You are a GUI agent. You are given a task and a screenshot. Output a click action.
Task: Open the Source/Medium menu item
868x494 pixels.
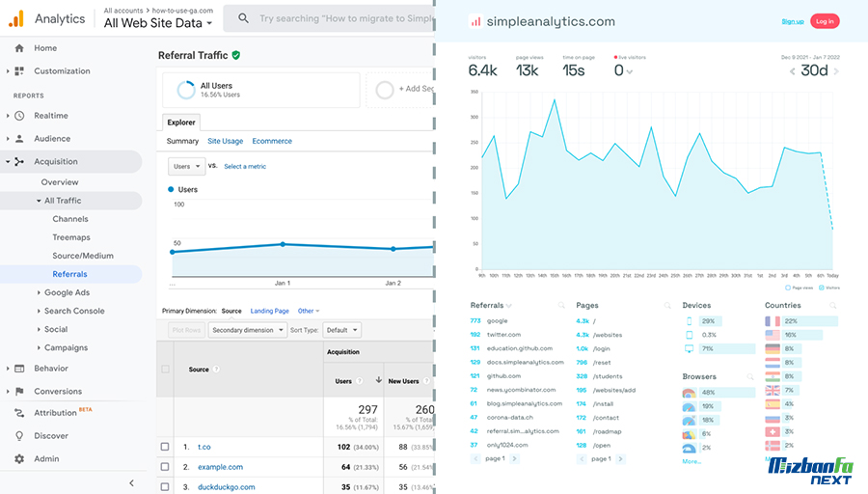pyautogui.click(x=83, y=256)
